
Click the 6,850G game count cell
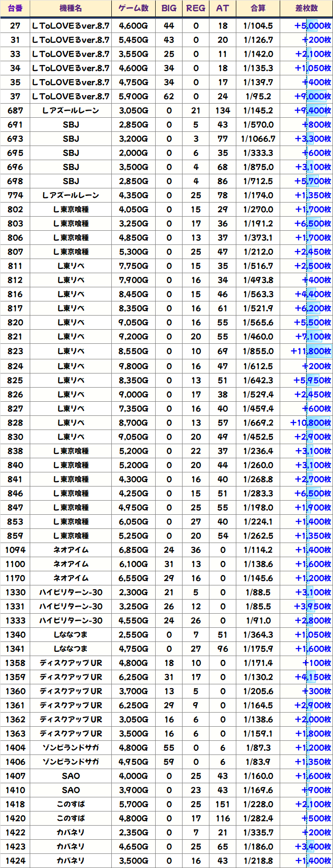click(133, 550)
